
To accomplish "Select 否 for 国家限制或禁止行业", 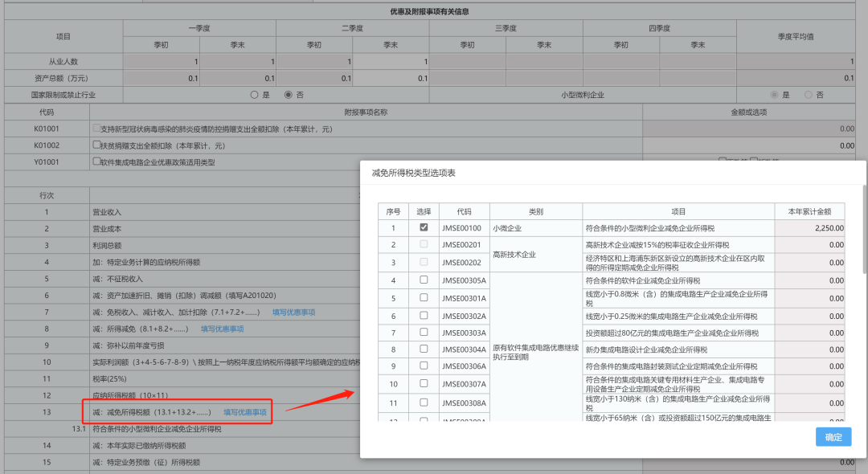I will coord(288,95).
